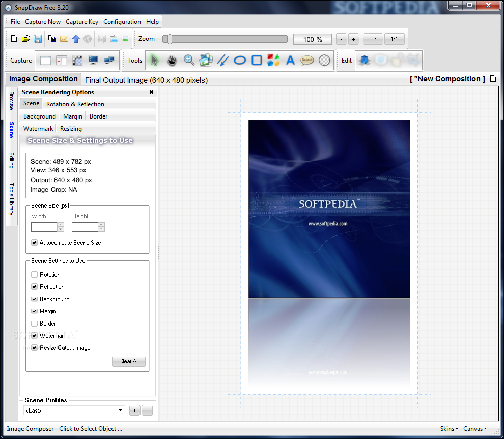Click the 1:1 zoom button

click(x=394, y=39)
